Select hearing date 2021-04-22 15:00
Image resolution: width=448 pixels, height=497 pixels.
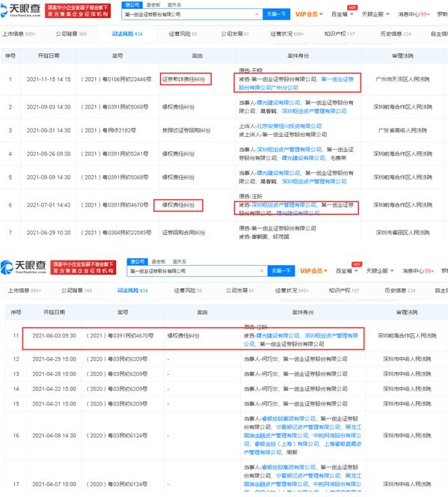tap(54, 389)
